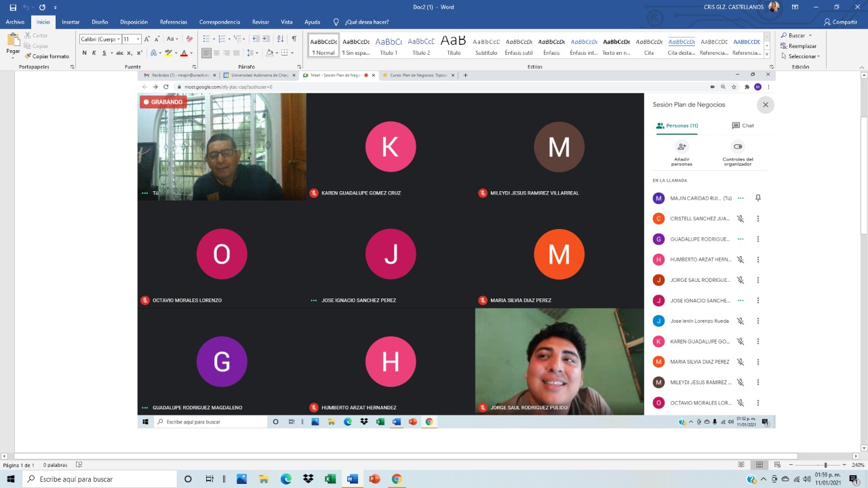Screen dimensions: 868x488
Task: Expand the styles gallery more arrow
Action: pyautogui.click(x=767, y=54)
